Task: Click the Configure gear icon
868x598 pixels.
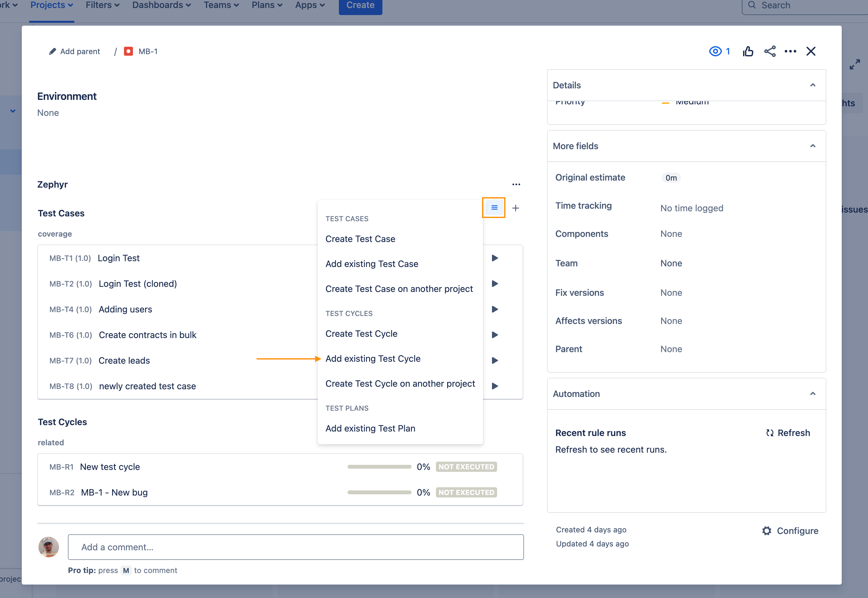Action: 767,530
